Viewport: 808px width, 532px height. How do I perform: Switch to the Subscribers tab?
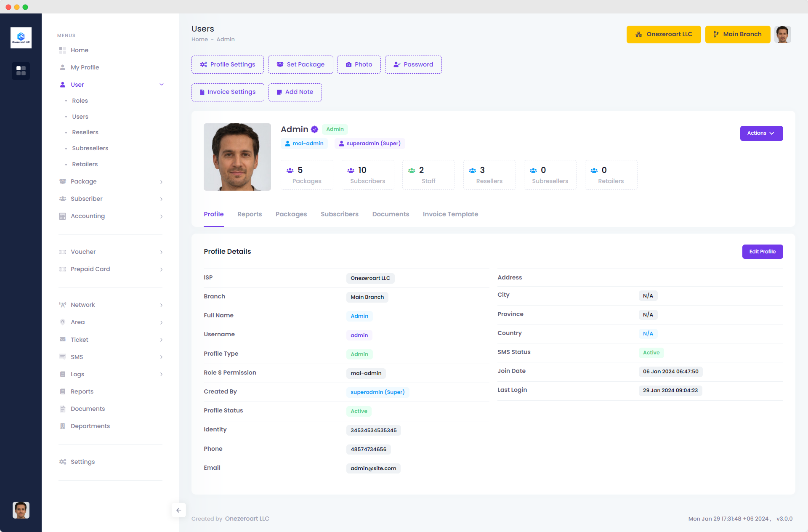(x=340, y=214)
